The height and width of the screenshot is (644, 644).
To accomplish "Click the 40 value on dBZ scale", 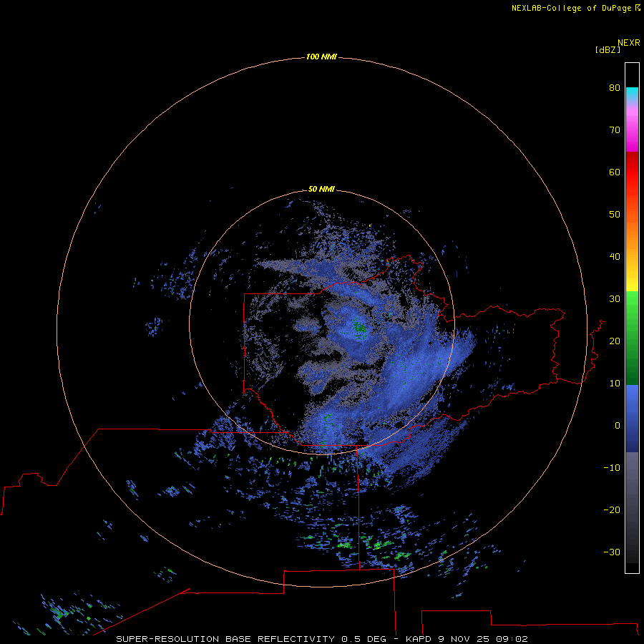I will pyautogui.click(x=615, y=257).
